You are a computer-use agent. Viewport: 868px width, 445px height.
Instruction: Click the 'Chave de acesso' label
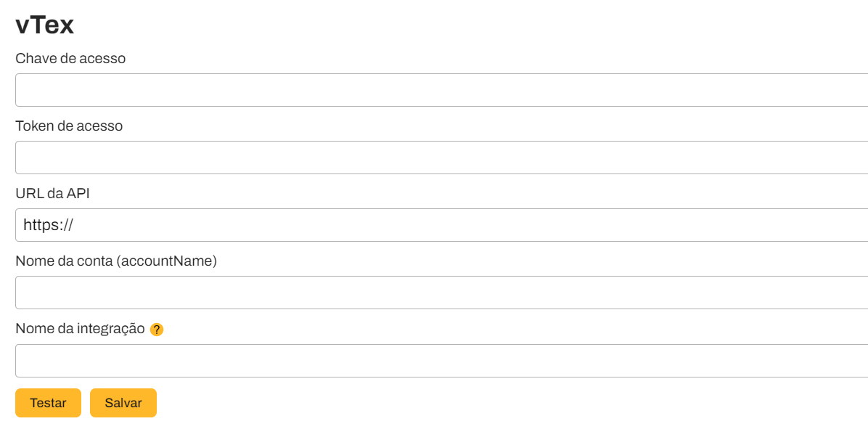pyautogui.click(x=70, y=58)
